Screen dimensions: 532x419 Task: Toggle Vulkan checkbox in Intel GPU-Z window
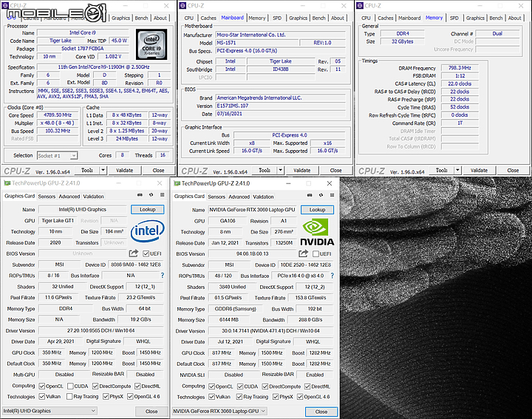click(x=42, y=396)
